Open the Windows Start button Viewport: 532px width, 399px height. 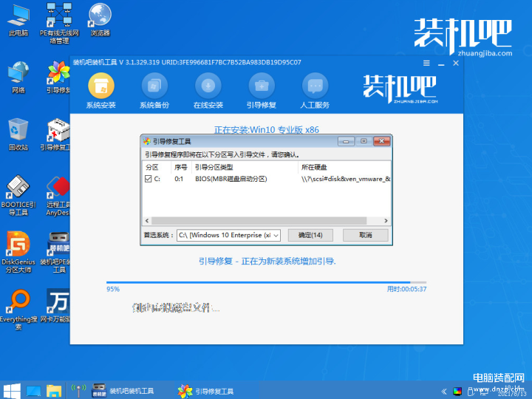coord(12,391)
